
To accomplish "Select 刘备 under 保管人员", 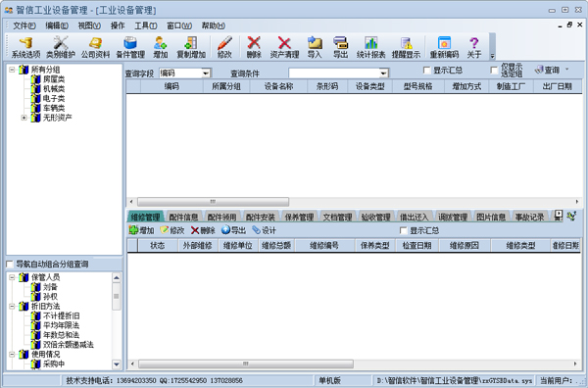I will [50, 287].
